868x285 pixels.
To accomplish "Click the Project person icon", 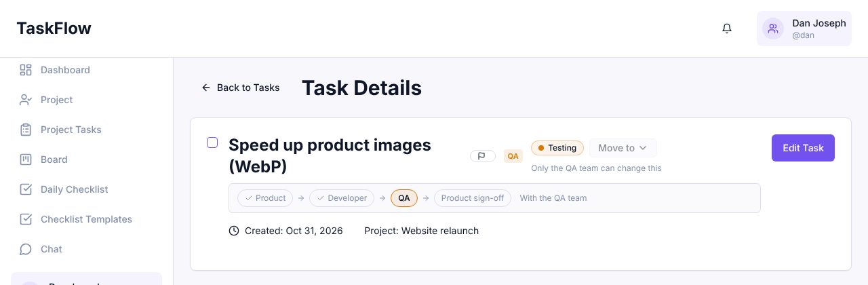I will [x=26, y=100].
